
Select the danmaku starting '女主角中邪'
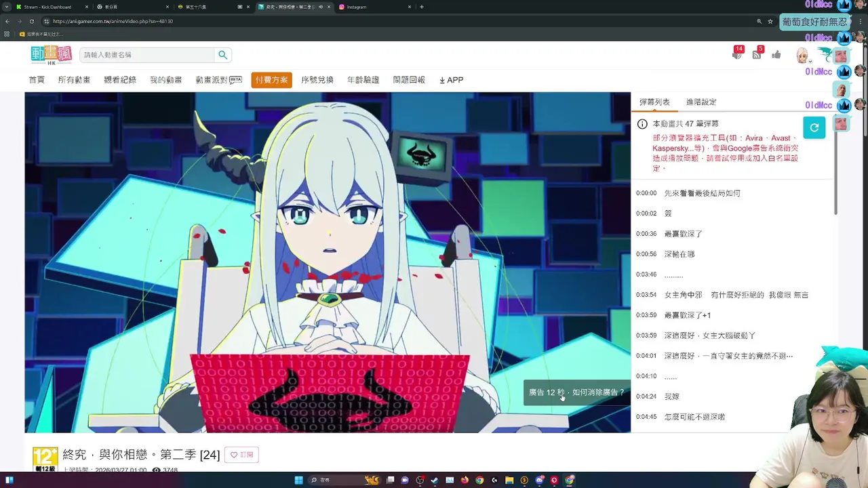tap(736, 295)
